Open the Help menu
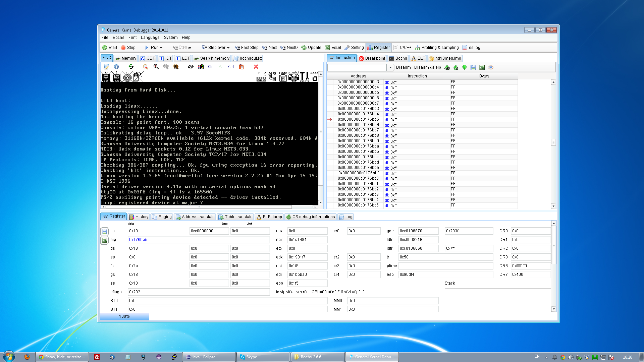Screen dimensions: 644x362 186,38
